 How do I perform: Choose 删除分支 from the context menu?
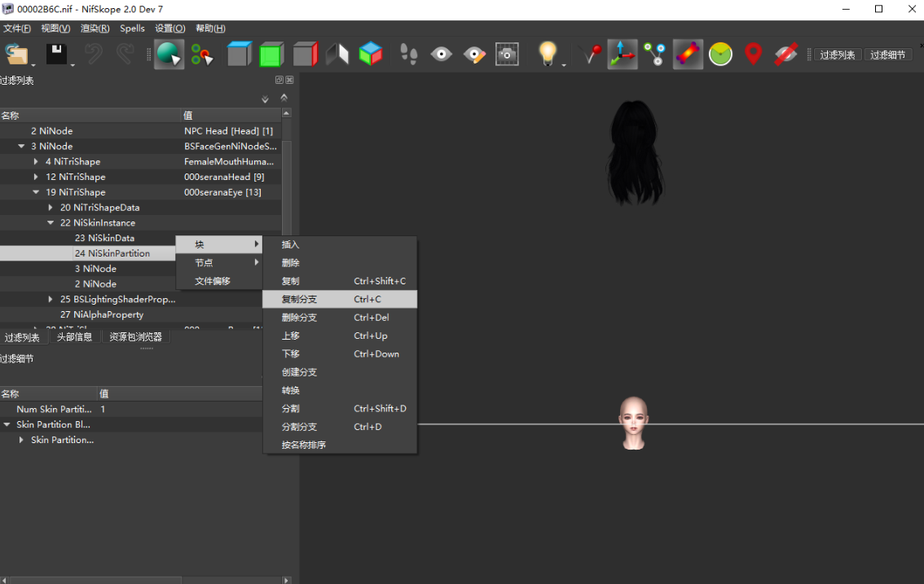click(340, 318)
